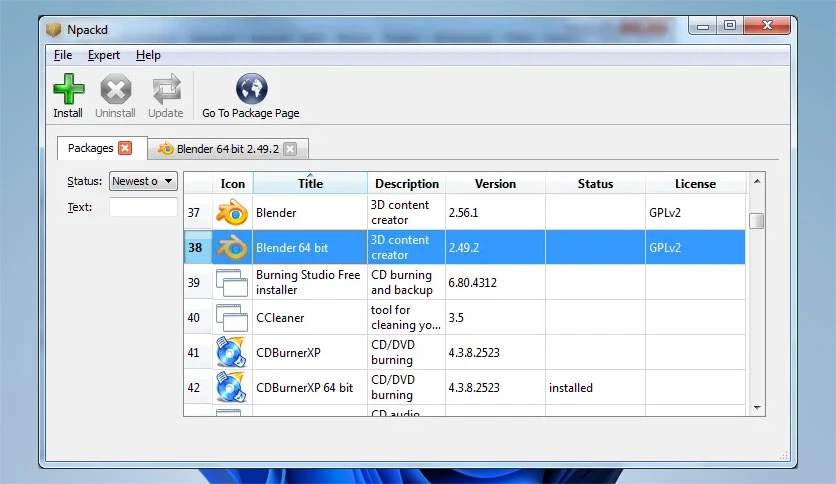Click CDBurnerXP disc icon in row 41
The height and width of the screenshot is (484, 836).
pos(232,352)
